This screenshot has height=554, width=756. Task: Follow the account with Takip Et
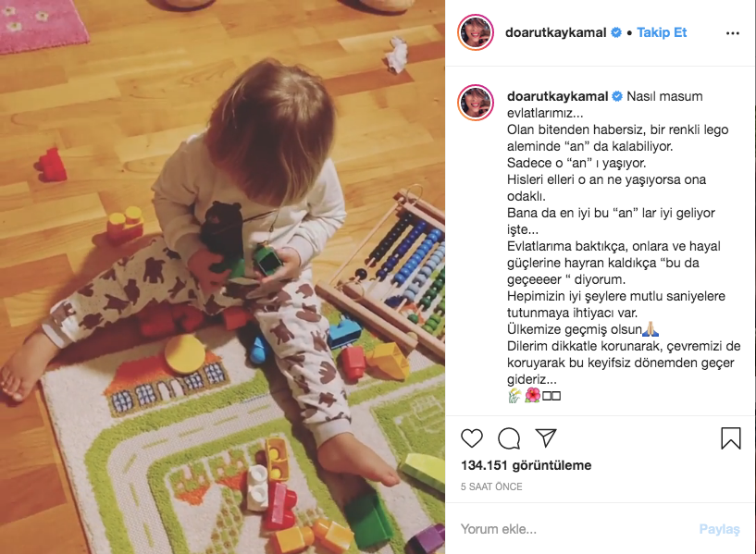pyautogui.click(x=662, y=32)
